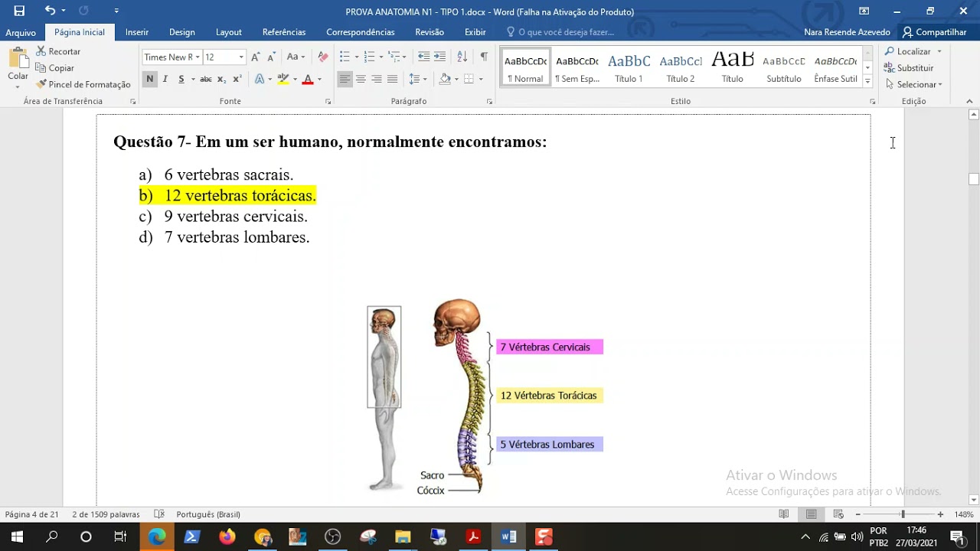This screenshot has height=551, width=980.
Task: Increase paragraph indent
Action: point(439,57)
